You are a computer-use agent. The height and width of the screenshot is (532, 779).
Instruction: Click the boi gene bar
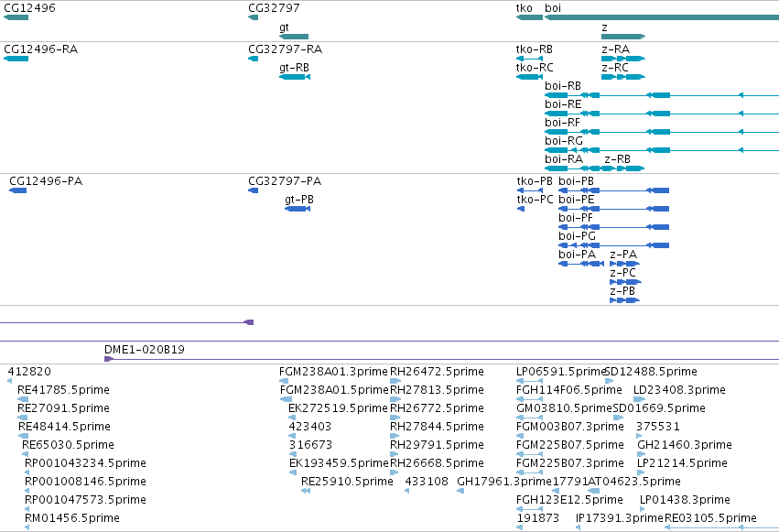pos(662,17)
